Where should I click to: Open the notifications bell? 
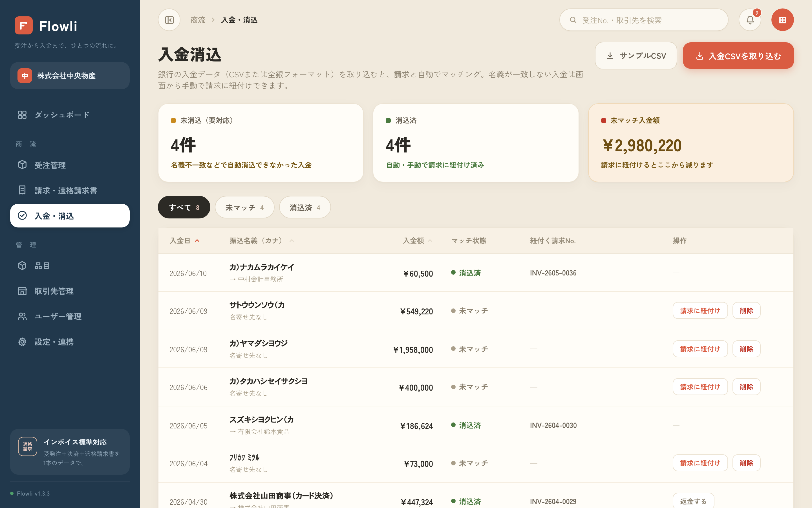[x=750, y=20]
